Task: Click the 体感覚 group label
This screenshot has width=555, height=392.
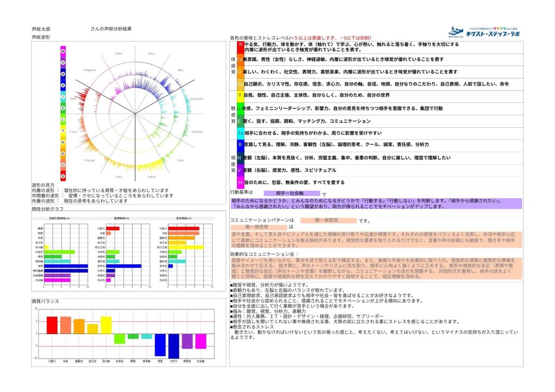Action: (233, 66)
